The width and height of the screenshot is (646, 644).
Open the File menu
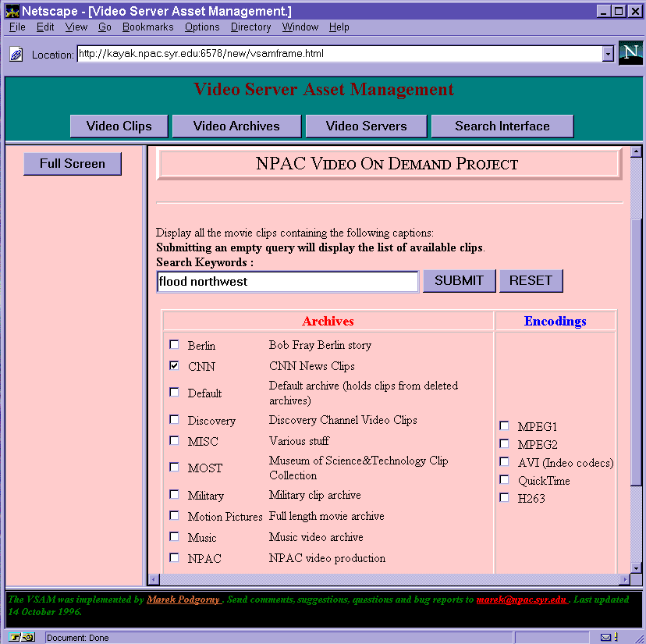pyautogui.click(x=17, y=27)
